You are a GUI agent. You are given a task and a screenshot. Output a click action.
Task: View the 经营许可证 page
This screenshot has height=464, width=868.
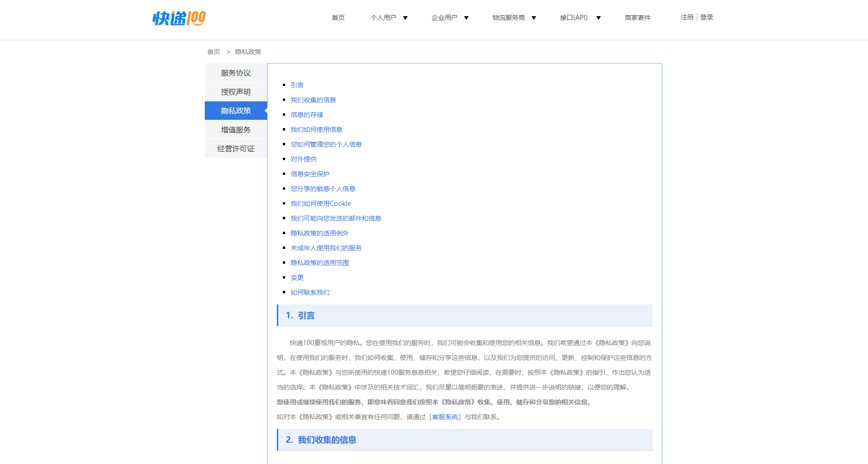point(235,148)
